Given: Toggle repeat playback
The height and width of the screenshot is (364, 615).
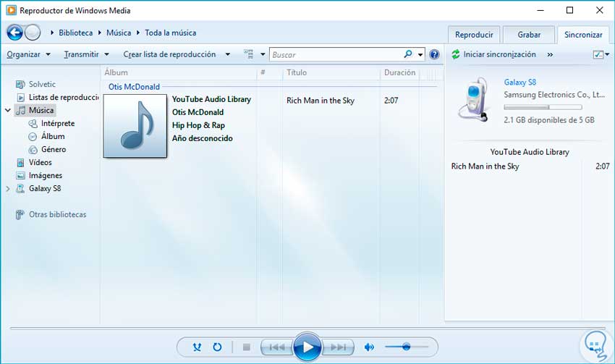Looking at the screenshot, I should [217, 347].
